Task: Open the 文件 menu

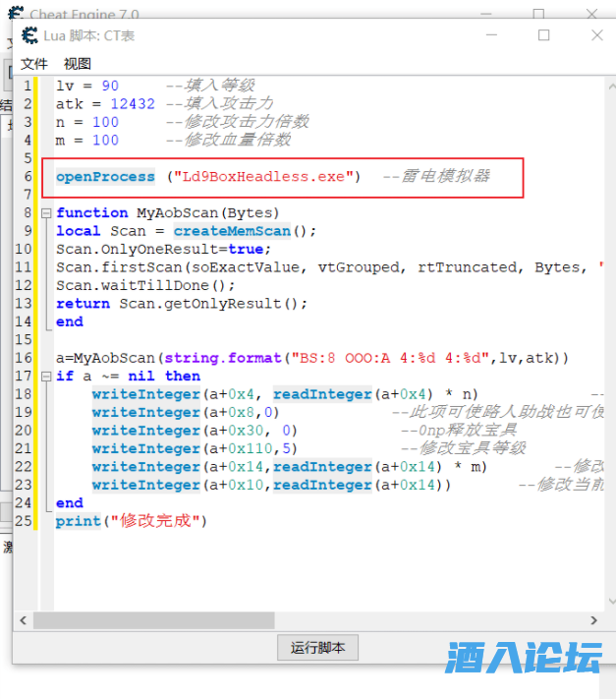Action: click(x=34, y=63)
